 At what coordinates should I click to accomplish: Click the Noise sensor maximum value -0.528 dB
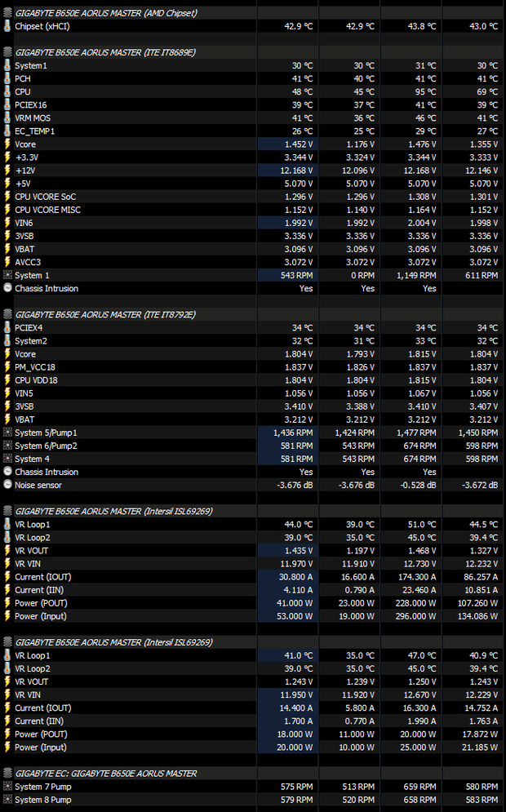[x=417, y=485]
